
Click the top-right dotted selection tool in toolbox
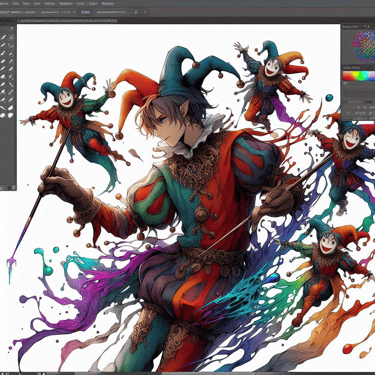[x=11, y=37]
